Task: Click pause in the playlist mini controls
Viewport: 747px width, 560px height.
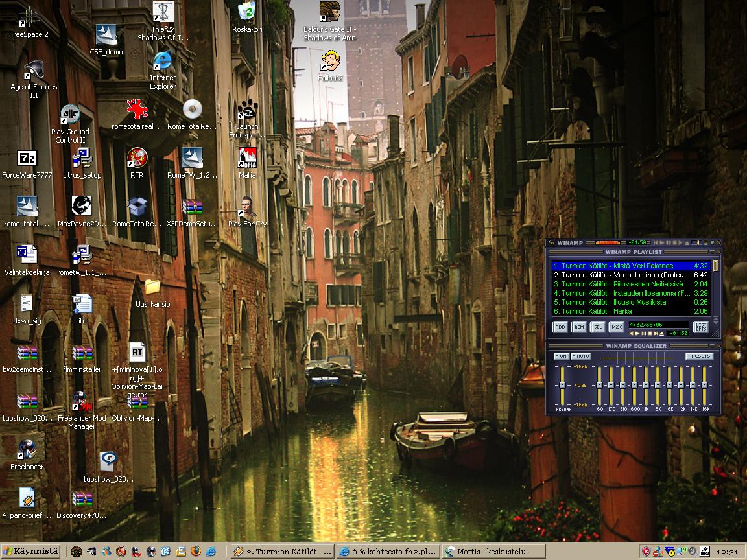Action: (644, 333)
